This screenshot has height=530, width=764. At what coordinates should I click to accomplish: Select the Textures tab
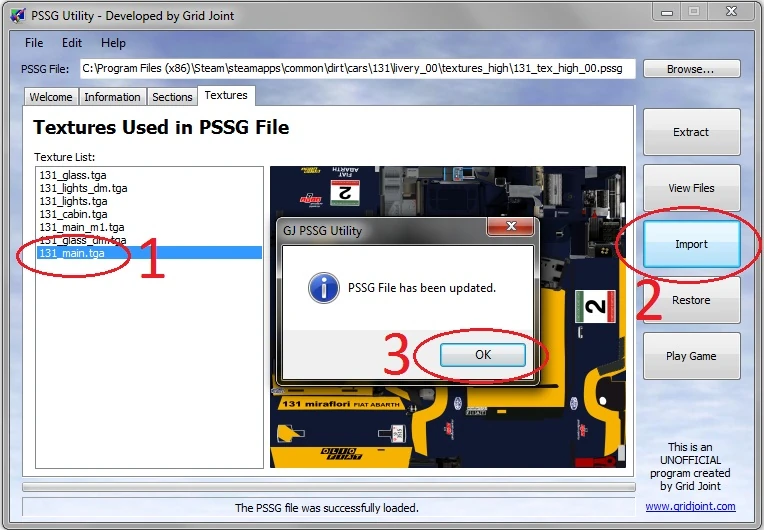(226, 95)
